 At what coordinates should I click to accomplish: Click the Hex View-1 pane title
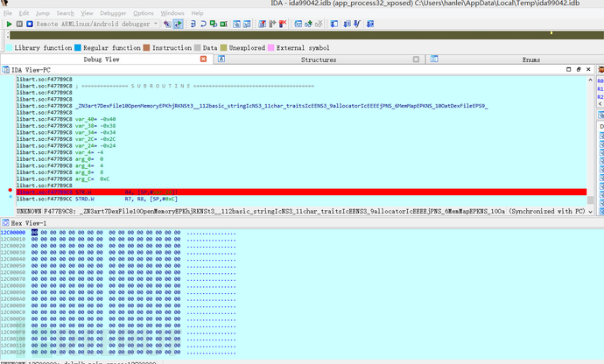click(29, 223)
